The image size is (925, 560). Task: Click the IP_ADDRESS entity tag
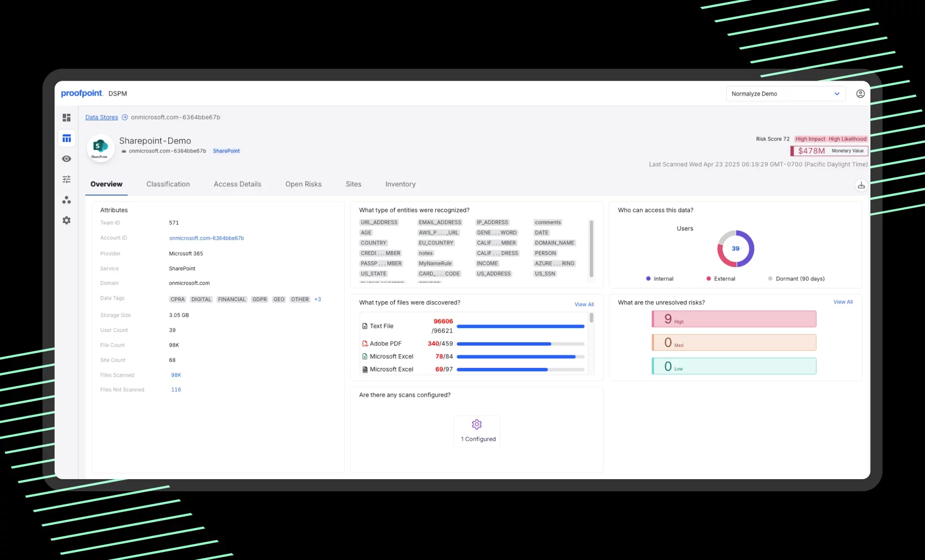coord(492,222)
